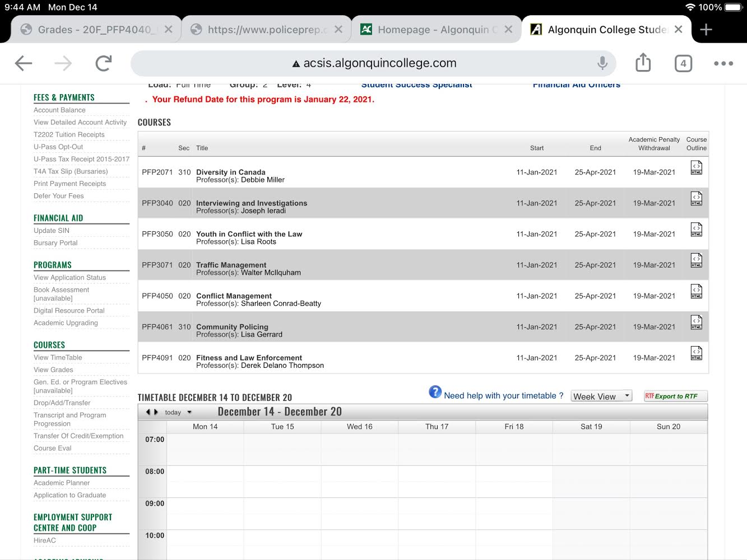Go to previous week in timetable
Viewport: 747px width, 560px height.
148,412
